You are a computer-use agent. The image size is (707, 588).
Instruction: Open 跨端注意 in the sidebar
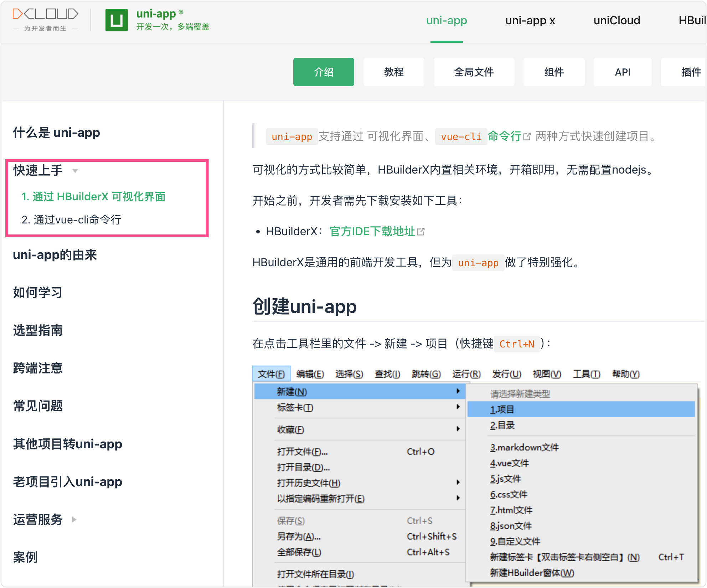coord(38,368)
